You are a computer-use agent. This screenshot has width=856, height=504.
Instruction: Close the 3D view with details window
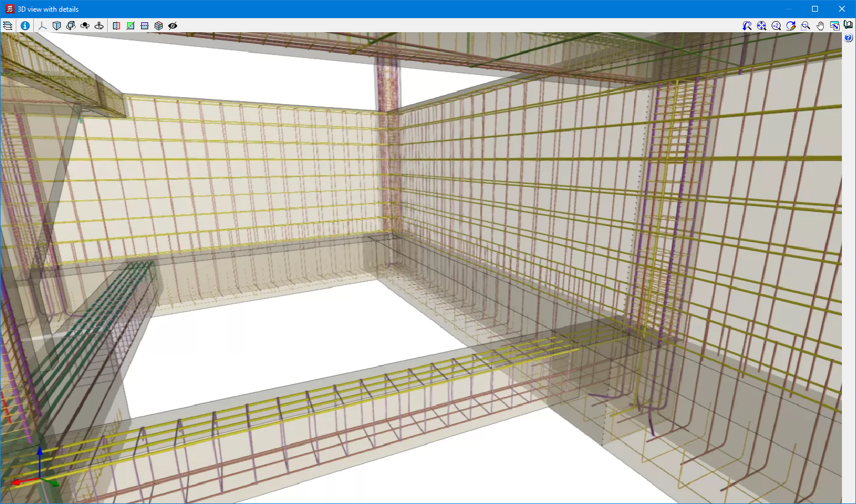coord(842,9)
